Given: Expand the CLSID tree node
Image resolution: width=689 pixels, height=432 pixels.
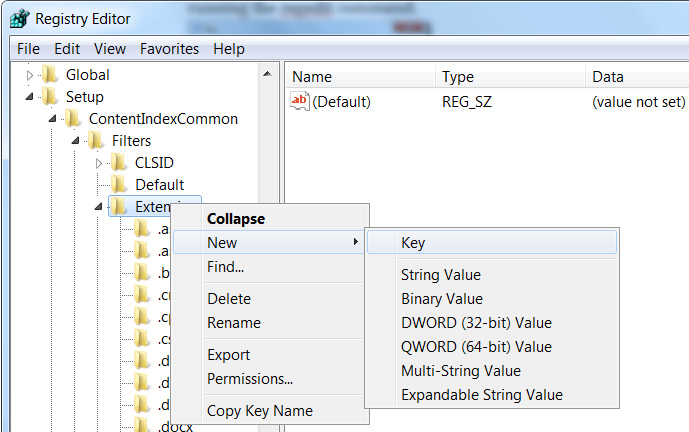Looking at the screenshot, I should (98, 163).
